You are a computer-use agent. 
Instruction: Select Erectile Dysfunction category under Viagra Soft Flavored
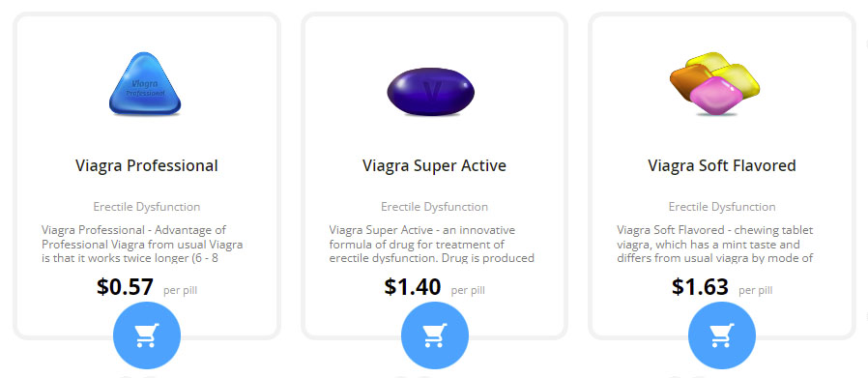click(x=722, y=207)
